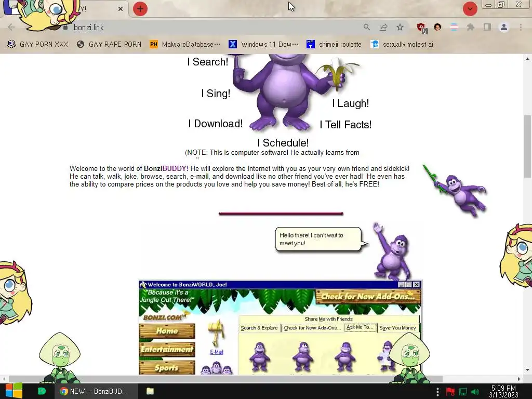Click the round avatar extension icon
Viewport: 532px width, 399px height.
coord(437,27)
